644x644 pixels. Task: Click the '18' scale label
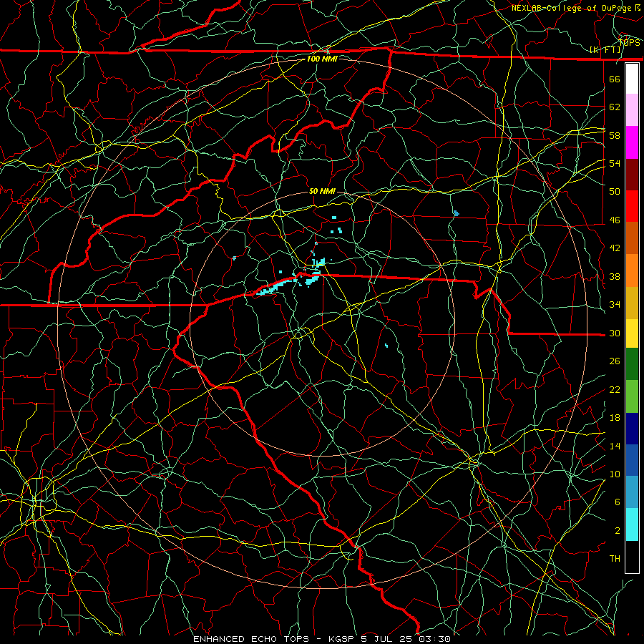pyautogui.click(x=615, y=418)
